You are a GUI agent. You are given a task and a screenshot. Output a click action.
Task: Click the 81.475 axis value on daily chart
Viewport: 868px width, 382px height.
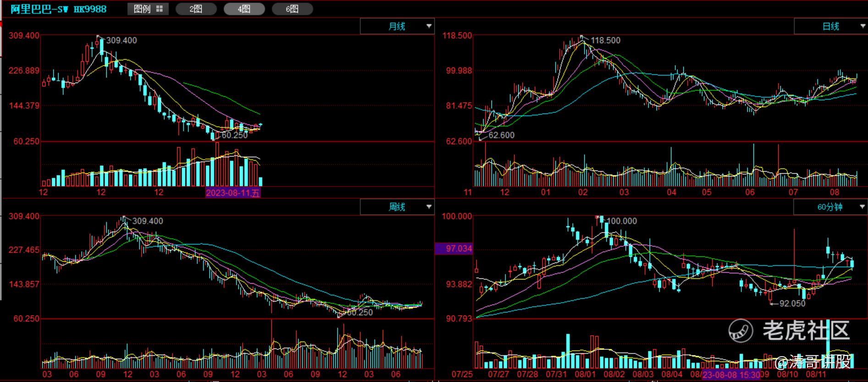point(459,105)
